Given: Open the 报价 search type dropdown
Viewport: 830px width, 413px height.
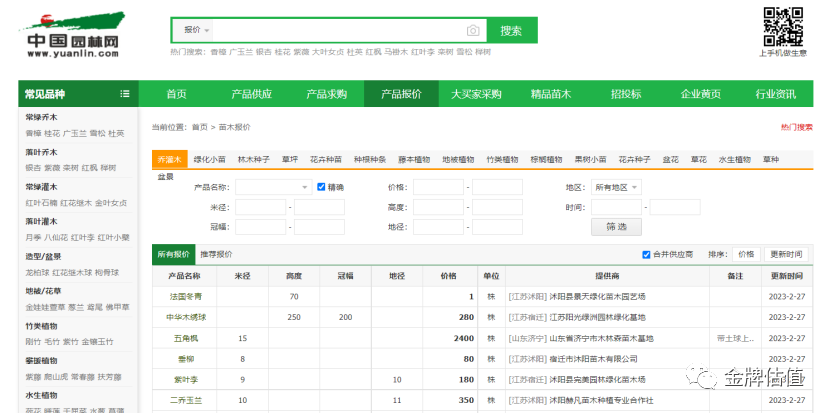Looking at the screenshot, I should (196, 30).
